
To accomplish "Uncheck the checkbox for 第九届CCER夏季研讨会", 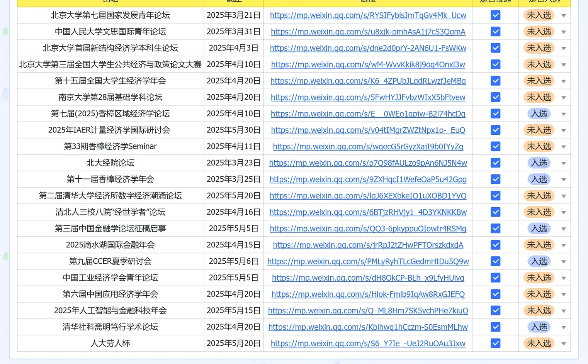I will point(495,261).
